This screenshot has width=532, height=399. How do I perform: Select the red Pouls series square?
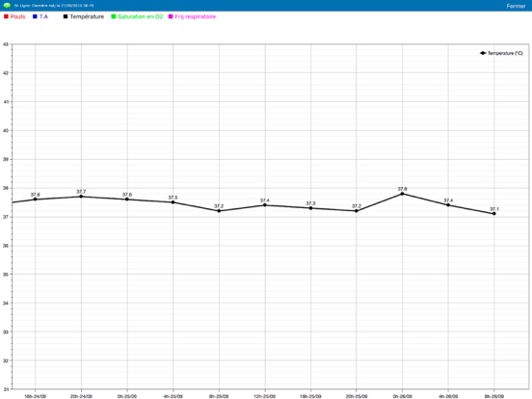(6, 16)
